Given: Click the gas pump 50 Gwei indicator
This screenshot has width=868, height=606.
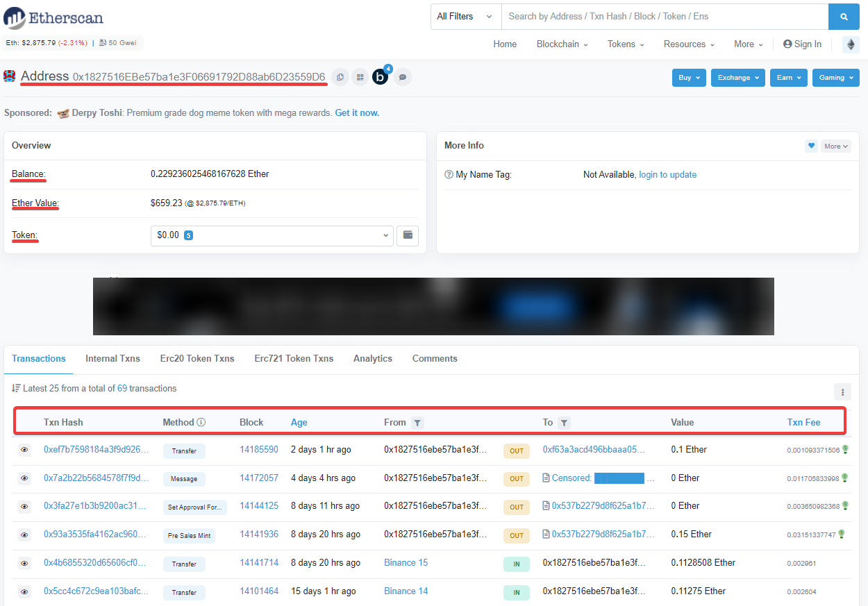Looking at the screenshot, I should (x=117, y=43).
